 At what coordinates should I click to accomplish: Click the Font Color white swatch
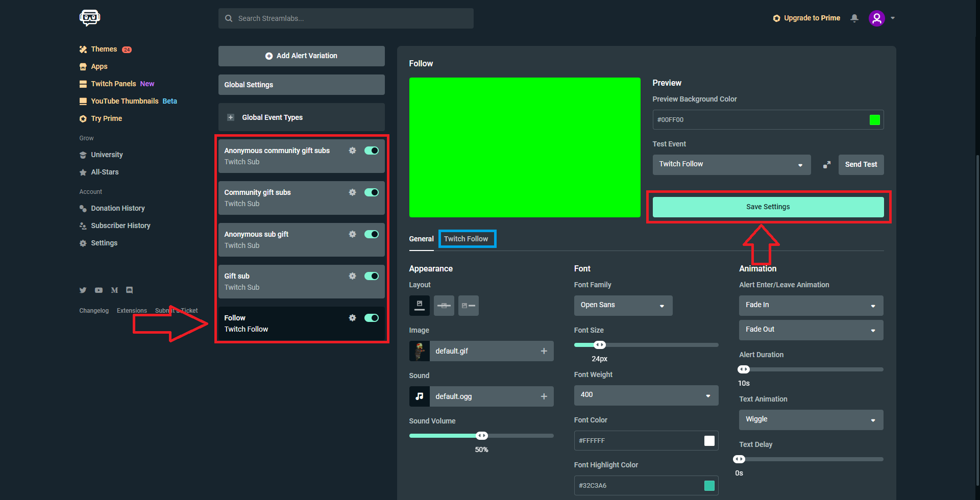coord(709,441)
